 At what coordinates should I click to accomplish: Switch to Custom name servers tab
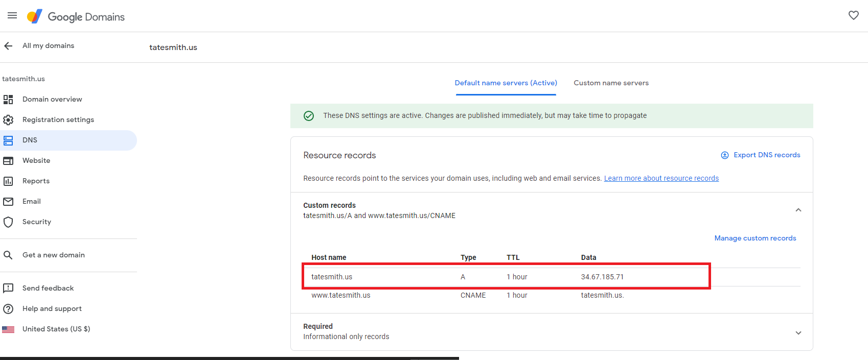point(611,83)
